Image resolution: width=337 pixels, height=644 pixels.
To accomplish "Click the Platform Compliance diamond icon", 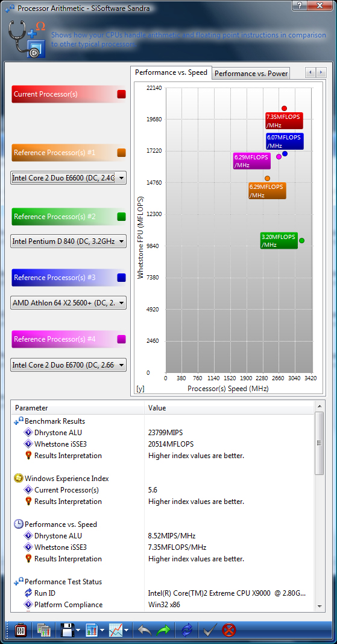I will pyautogui.click(x=28, y=605).
